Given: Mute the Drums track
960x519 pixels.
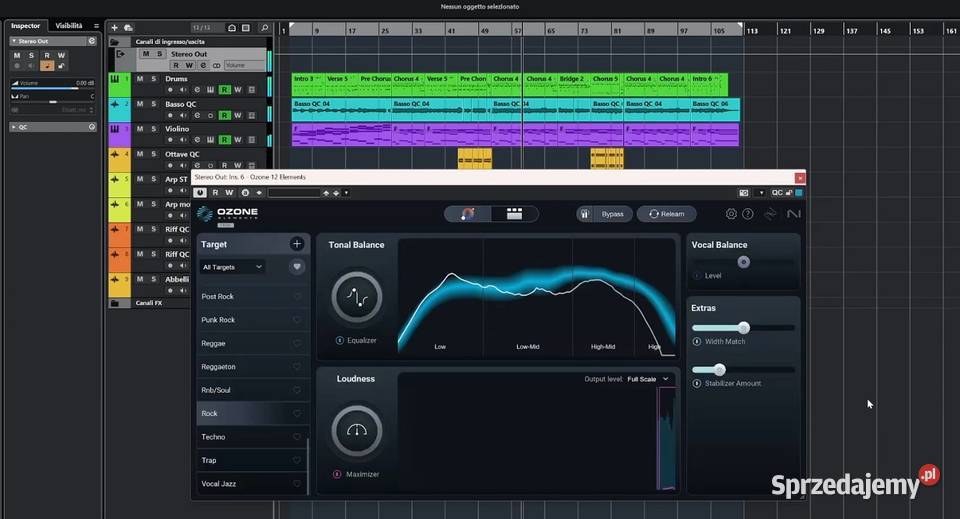Looking at the screenshot, I should [140, 79].
